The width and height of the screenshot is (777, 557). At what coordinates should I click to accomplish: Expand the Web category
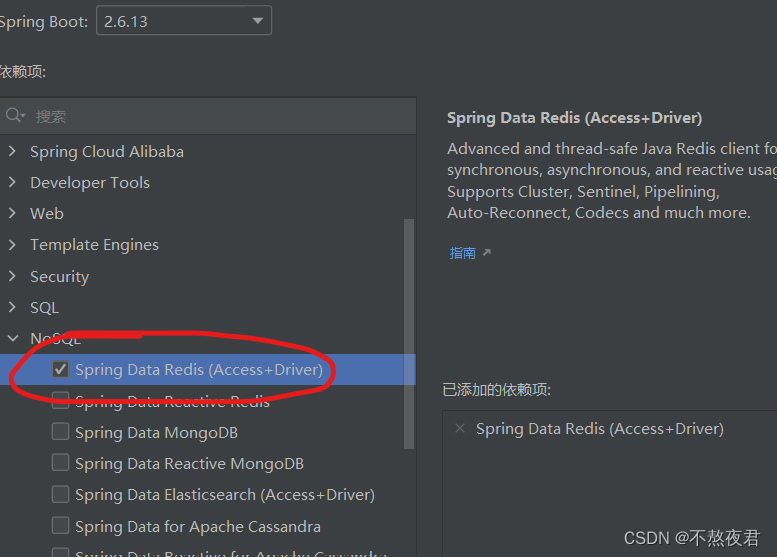[12, 214]
